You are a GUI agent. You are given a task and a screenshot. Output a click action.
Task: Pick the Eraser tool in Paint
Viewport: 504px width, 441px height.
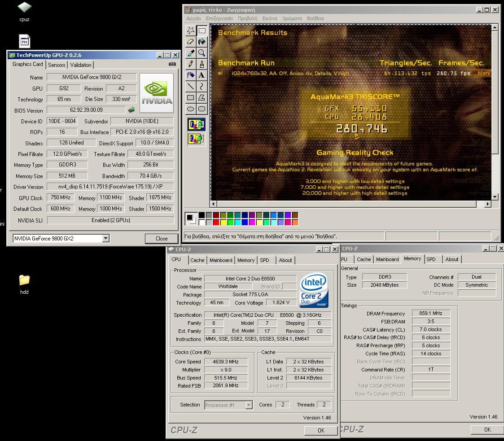point(191,42)
